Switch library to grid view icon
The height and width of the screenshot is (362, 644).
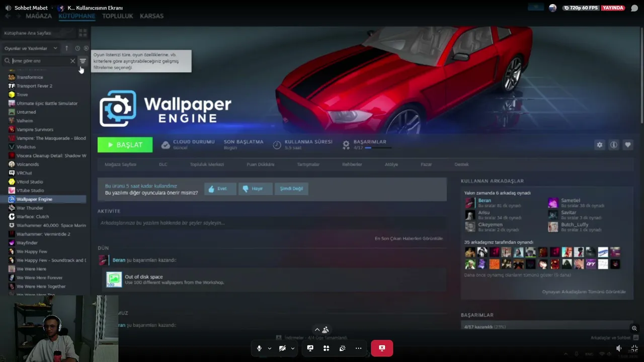tap(83, 33)
